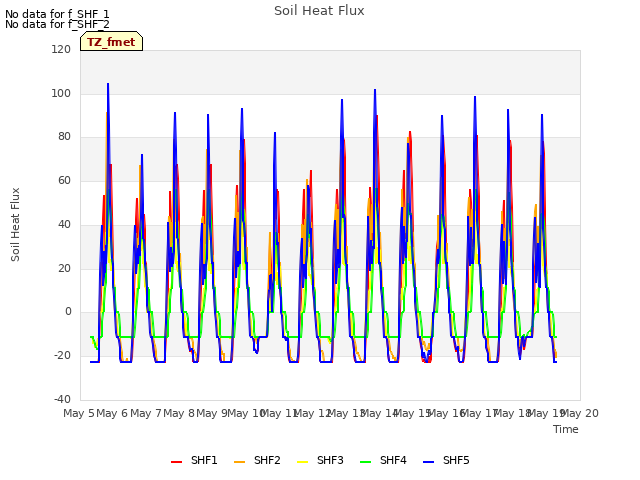Click the -20 y-axis tick label

pyautogui.click(x=62, y=356)
